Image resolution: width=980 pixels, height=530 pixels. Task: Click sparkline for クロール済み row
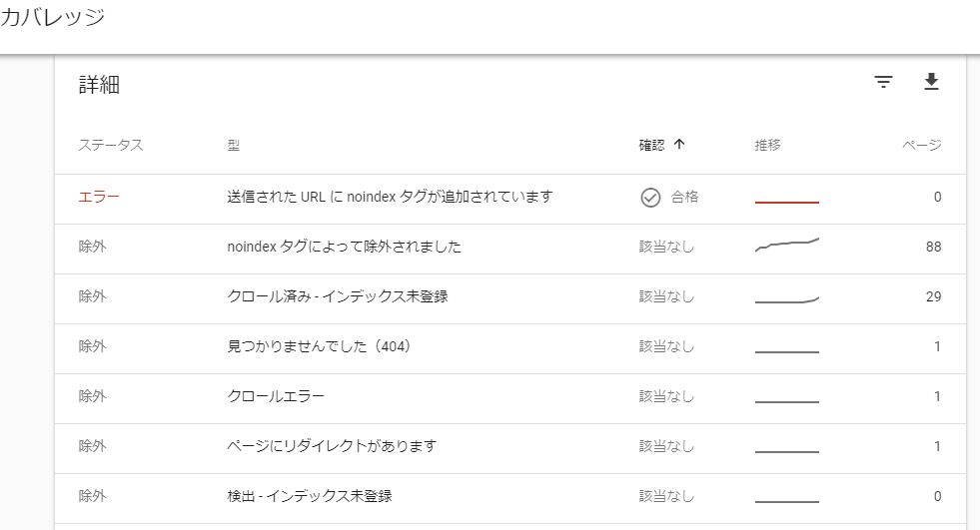pos(787,300)
